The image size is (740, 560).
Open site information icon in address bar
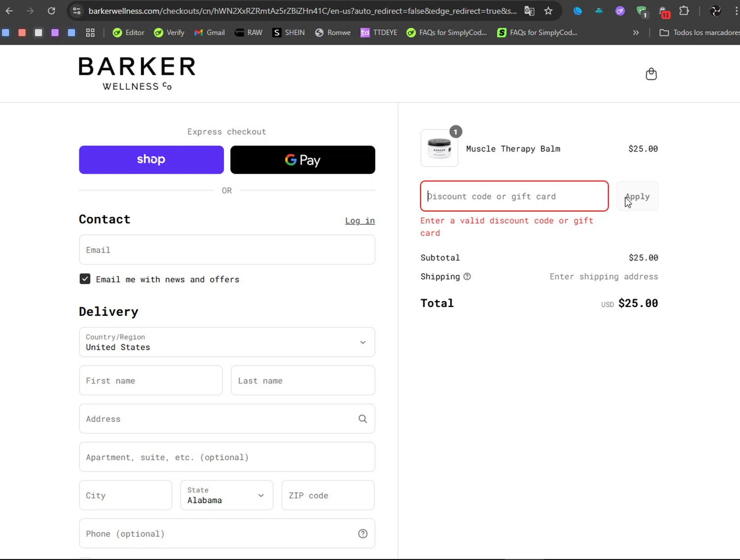coord(76,11)
